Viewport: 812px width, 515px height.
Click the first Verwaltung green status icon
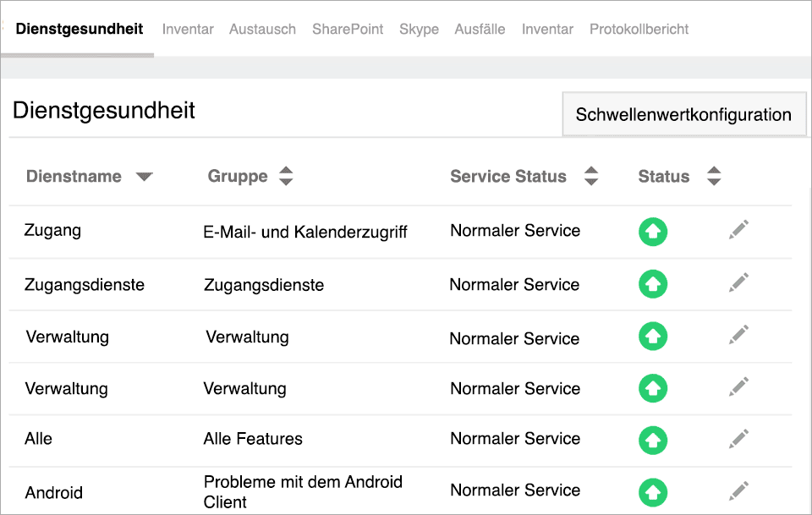[653, 335]
